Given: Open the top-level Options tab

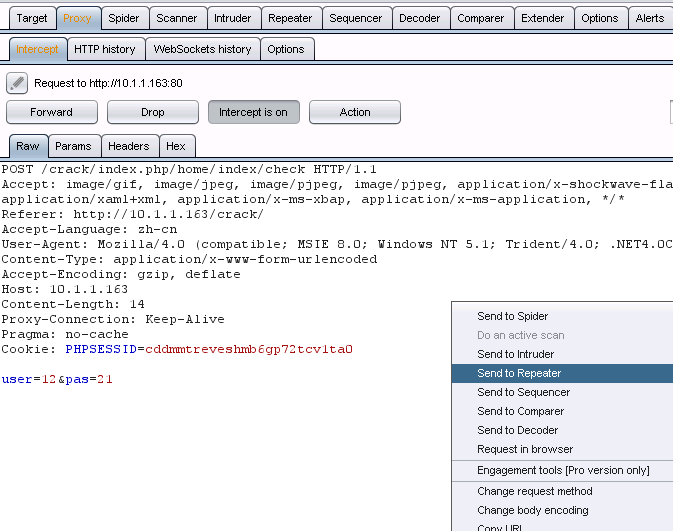Looking at the screenshot, I should click(x=600, y=18).
